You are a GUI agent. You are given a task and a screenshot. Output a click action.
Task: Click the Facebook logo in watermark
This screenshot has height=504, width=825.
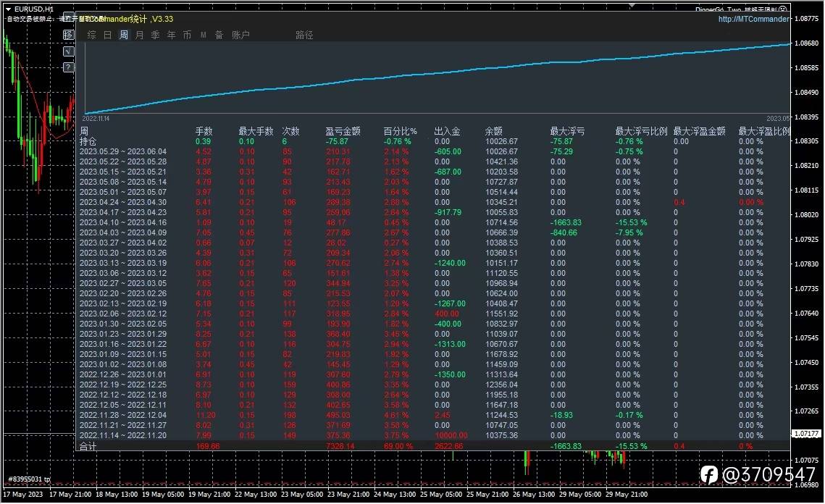(708, 474)
